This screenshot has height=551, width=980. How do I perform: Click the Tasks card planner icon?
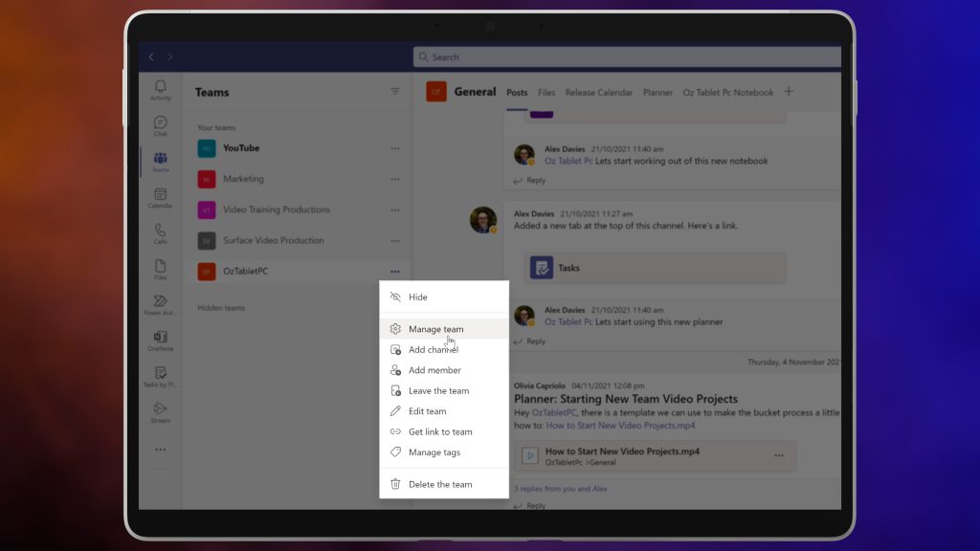(x=542, y=268)
